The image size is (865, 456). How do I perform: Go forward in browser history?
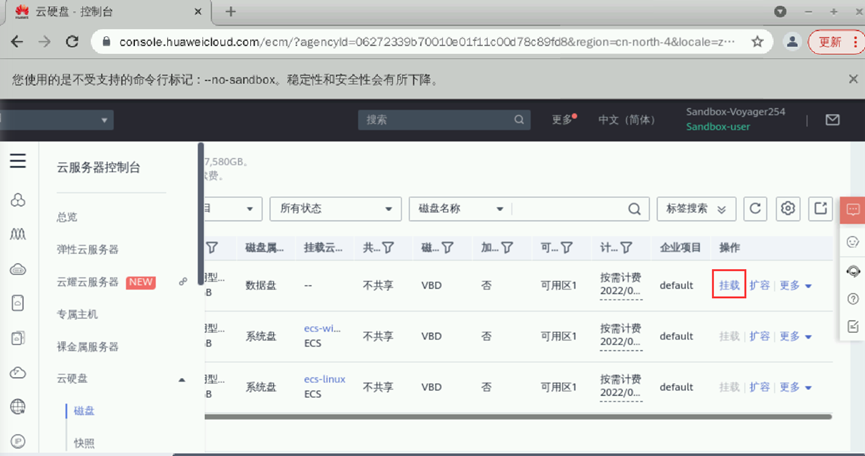(45, 42)
